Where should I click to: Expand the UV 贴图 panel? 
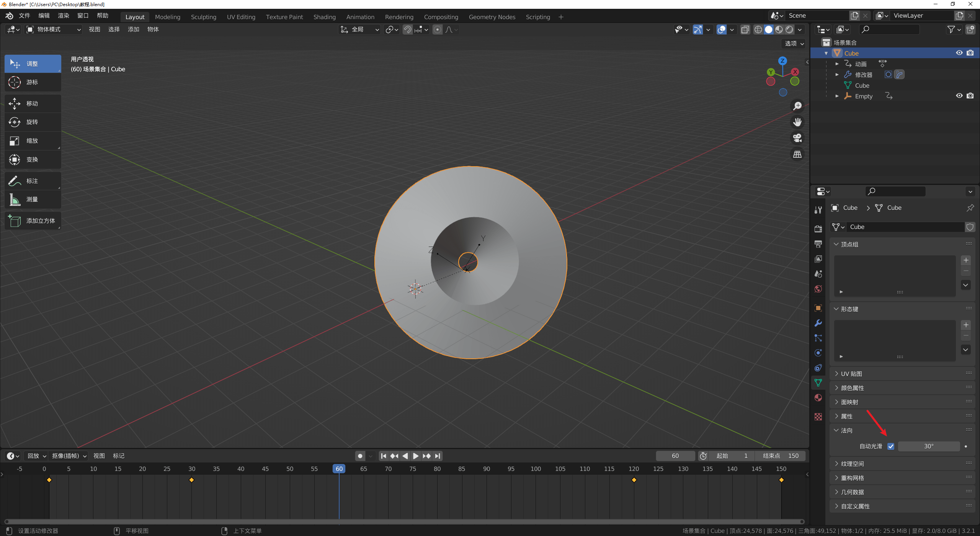(850, 373)
